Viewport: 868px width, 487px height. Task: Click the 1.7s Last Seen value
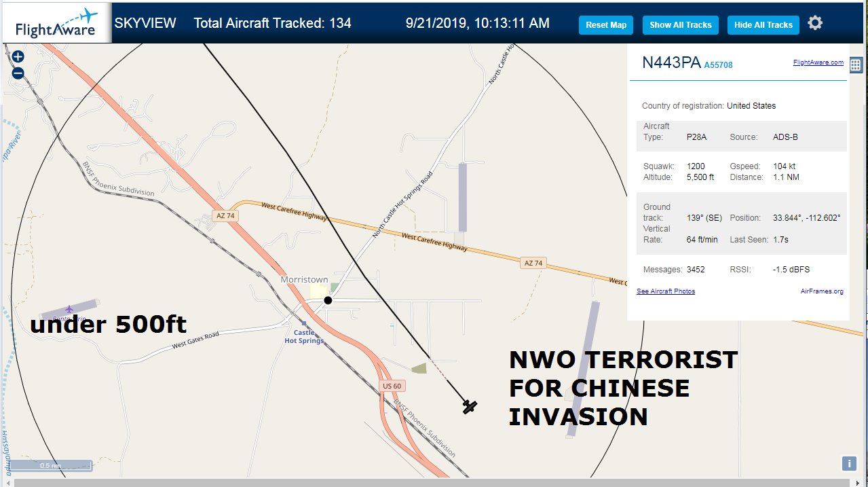780,240
